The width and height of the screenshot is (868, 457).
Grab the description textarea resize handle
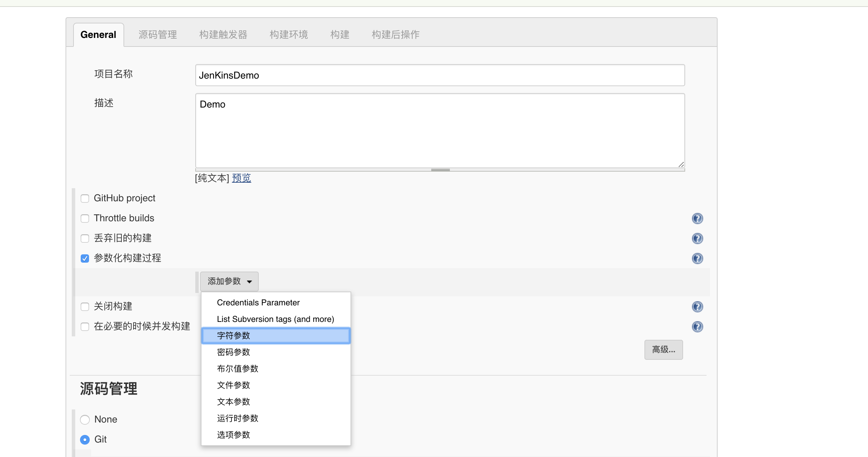click(440, 170)
